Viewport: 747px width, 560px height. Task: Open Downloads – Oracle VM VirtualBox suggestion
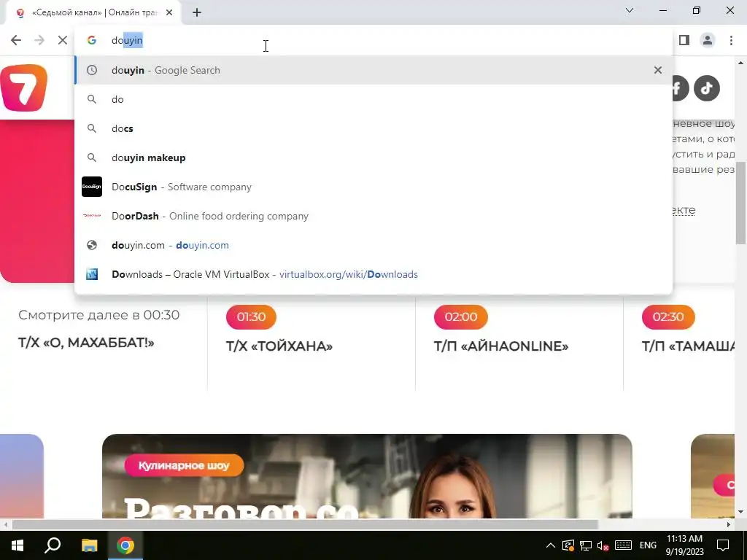[x=373, y=274]
